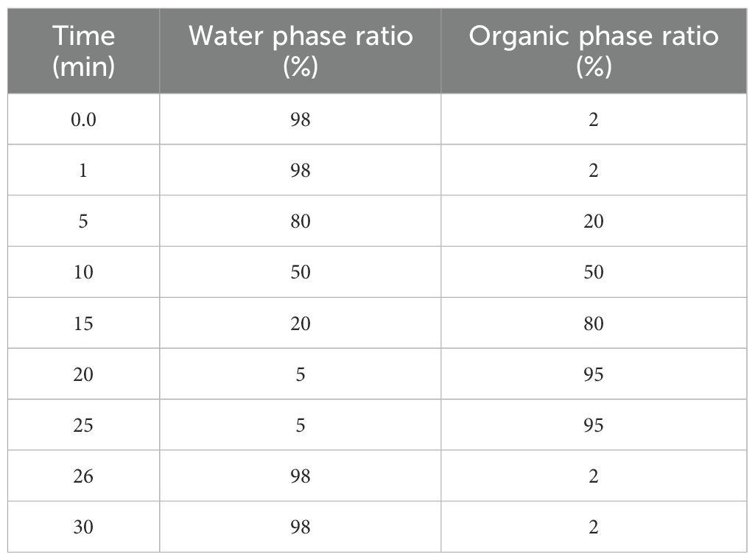
Task: Click the time cell showing 15
Action: point(83,323)
